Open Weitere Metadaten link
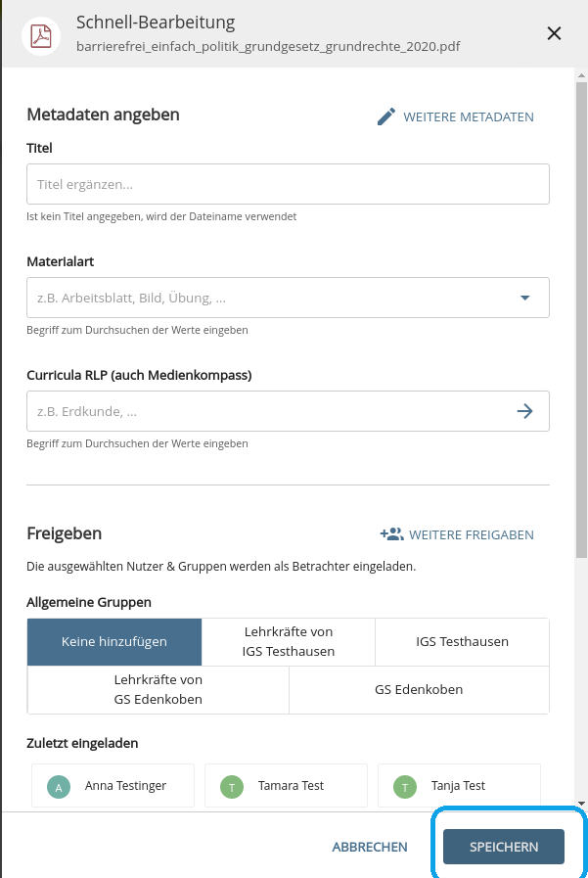This screenshot has width=588, height=878. pos(469,117)
